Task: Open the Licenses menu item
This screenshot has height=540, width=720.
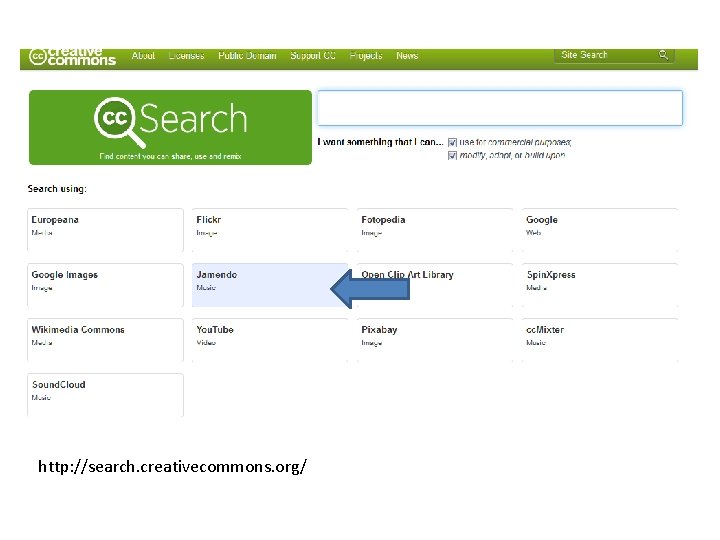Action: click(186, 56)
